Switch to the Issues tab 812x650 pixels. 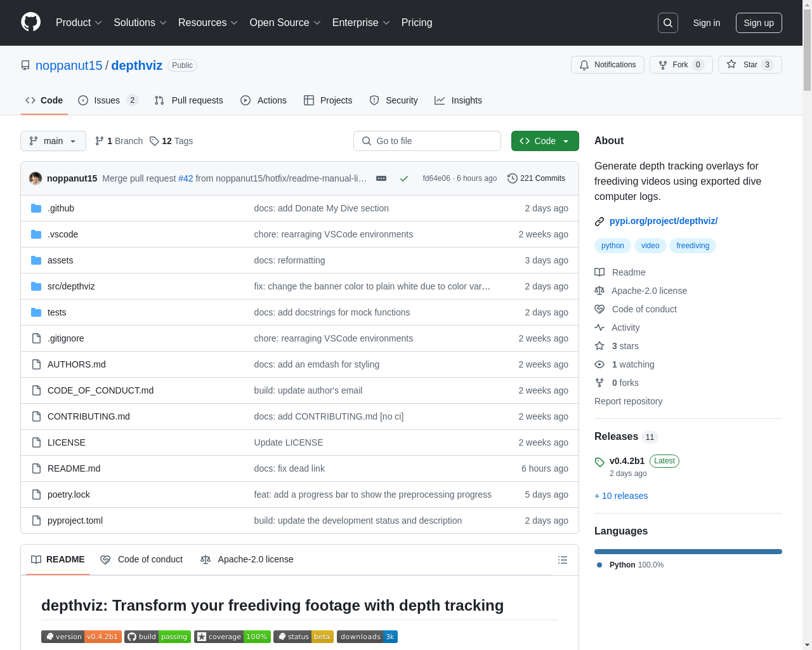(x=108, y=100)
